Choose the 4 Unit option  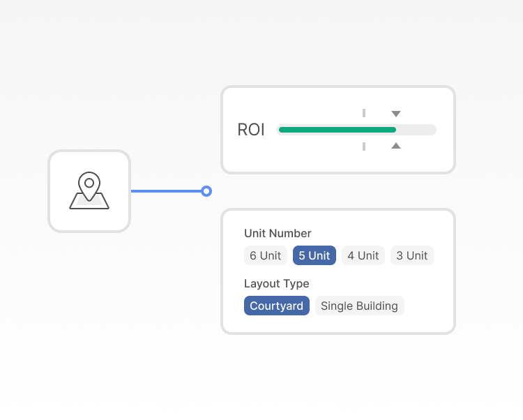coord(363,255)
